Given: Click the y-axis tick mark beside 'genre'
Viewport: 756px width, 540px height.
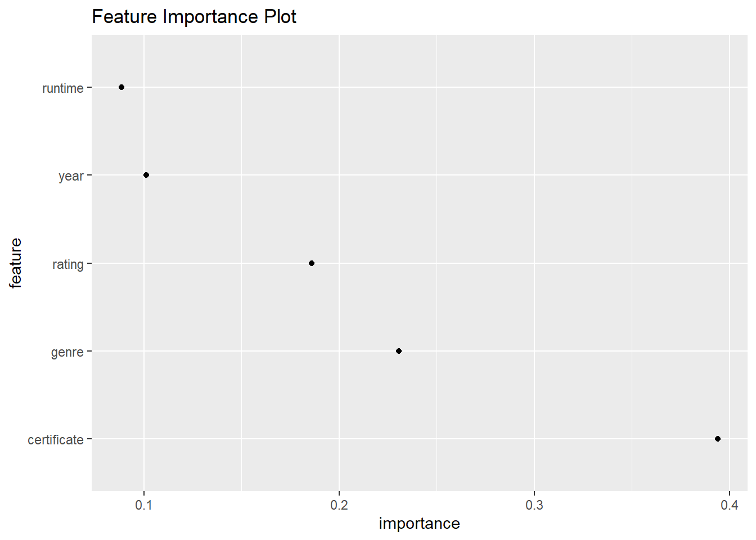Looking at the screenshot, I should pyautogui.click(x=89, y=351).
